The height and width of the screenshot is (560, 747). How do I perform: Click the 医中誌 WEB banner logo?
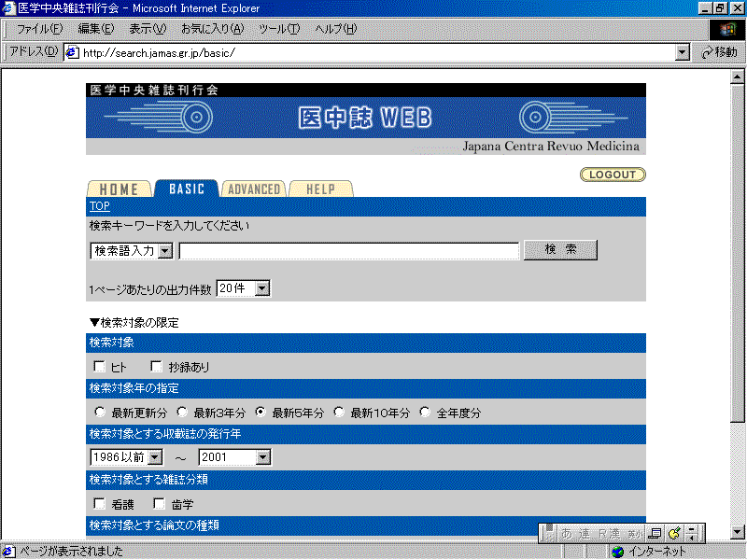point(365,118)
